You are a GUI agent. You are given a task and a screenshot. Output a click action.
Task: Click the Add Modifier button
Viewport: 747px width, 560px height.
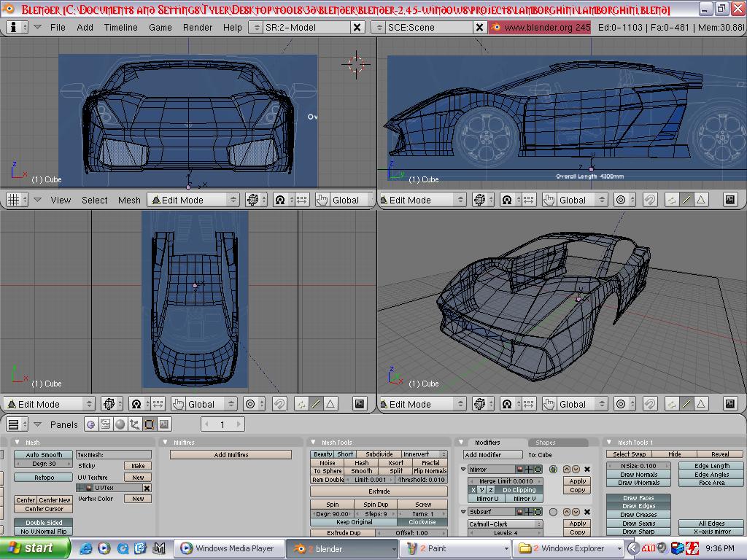[x=492, y=455]
